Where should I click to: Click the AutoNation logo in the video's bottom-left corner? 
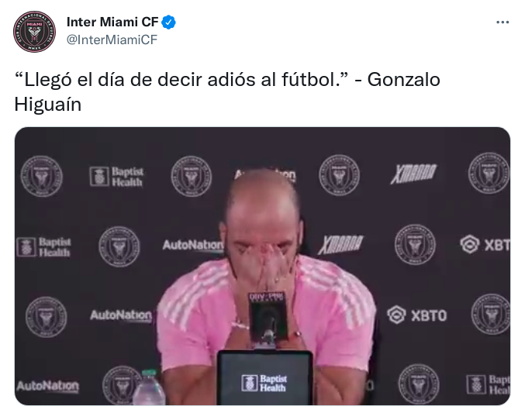48,386
